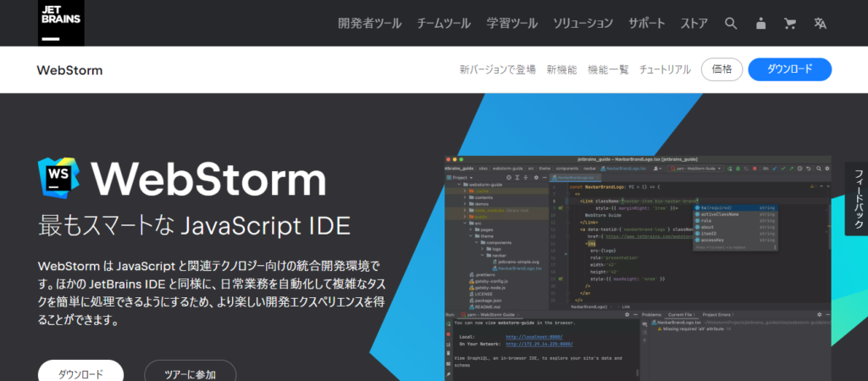
Task: Select NavbarBrandLogo.tsx file in project tree
Action: (516, 268)
